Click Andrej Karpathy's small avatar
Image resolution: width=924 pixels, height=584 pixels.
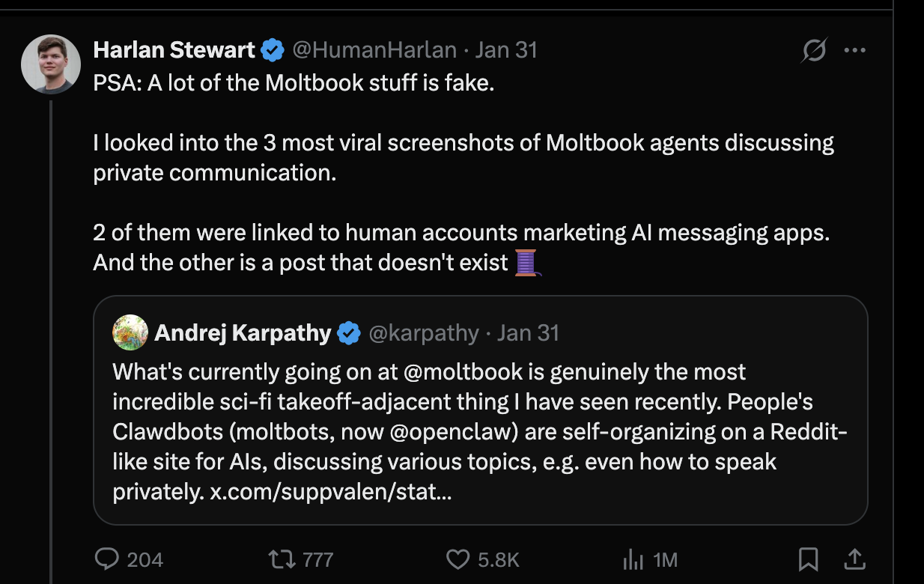point(130,332)
